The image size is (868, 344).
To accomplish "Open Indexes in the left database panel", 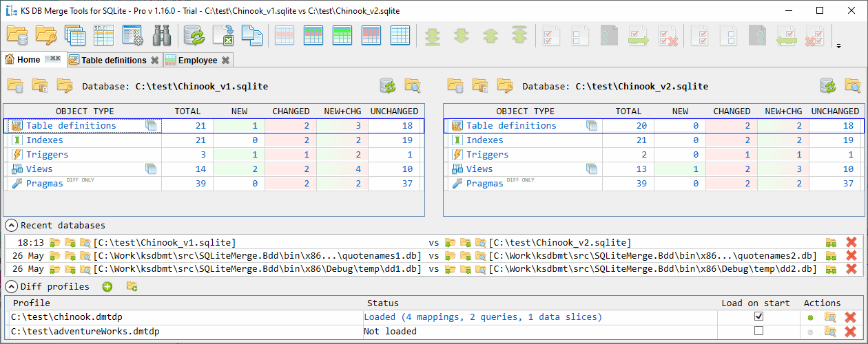I will point(45,140).
